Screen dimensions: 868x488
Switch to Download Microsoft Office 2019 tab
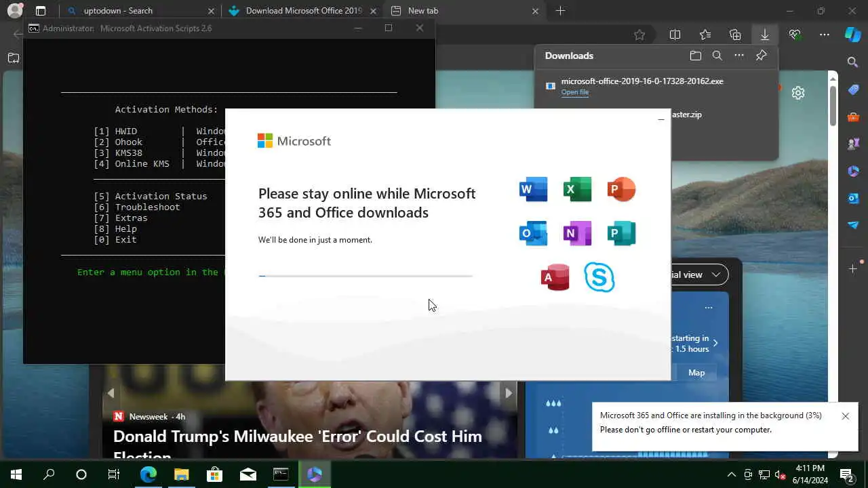coord(303,11)
